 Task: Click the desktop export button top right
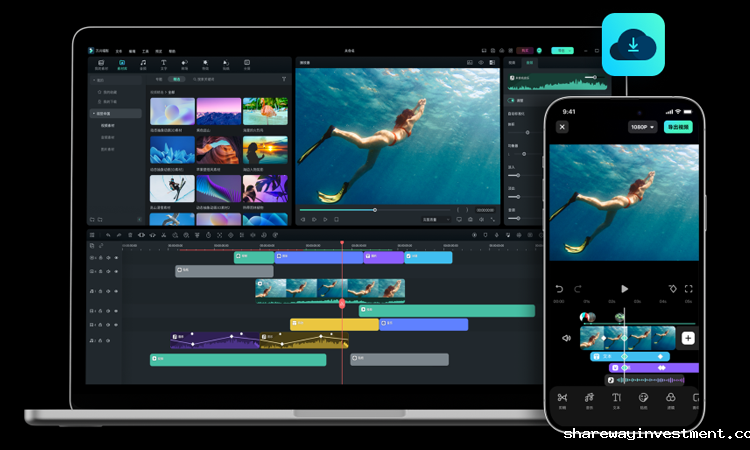(x=563, y=49)
